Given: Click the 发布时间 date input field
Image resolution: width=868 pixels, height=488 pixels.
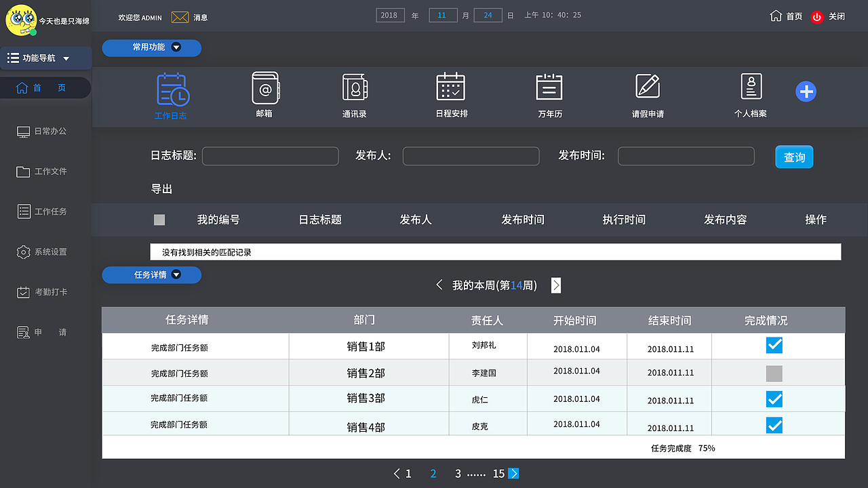Looking at the screenshot, I should coord(686,156).
